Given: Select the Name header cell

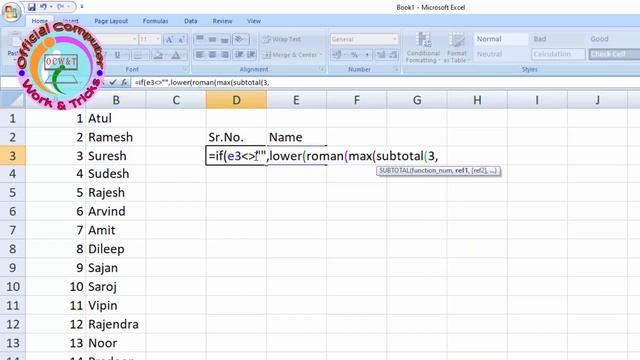Looking at the screenshot, I should click(296, 137).
